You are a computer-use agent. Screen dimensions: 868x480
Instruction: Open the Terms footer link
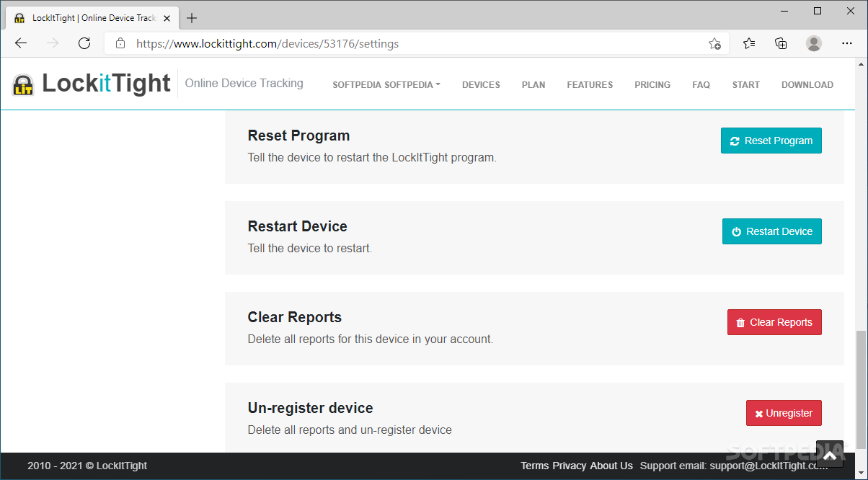click(x=535, y=466)
